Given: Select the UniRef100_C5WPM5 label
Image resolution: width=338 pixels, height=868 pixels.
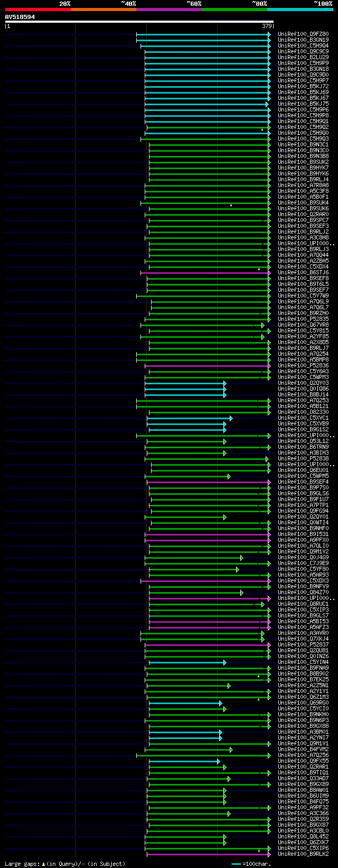Looking at the screenshot, I should (x=303, y=476).
